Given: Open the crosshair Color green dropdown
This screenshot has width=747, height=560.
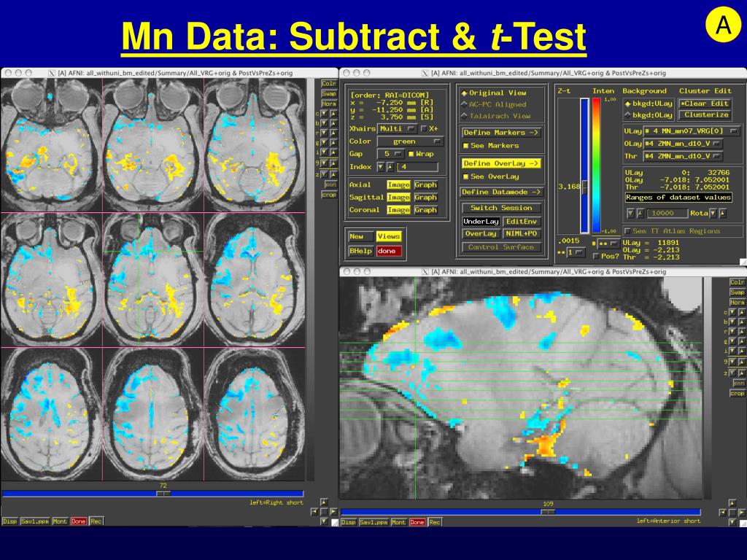Looking at the screenshot, I should point(410,141).
